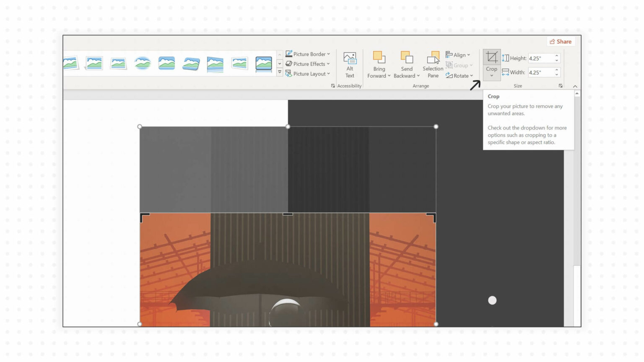Select the Crop tool on the ribbon
The height and width of the screenshot is (362, 644).
tap(491, 57)
